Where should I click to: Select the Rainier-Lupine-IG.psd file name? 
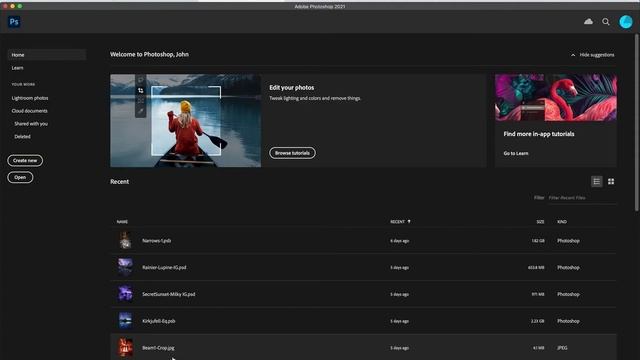(164, 267)
